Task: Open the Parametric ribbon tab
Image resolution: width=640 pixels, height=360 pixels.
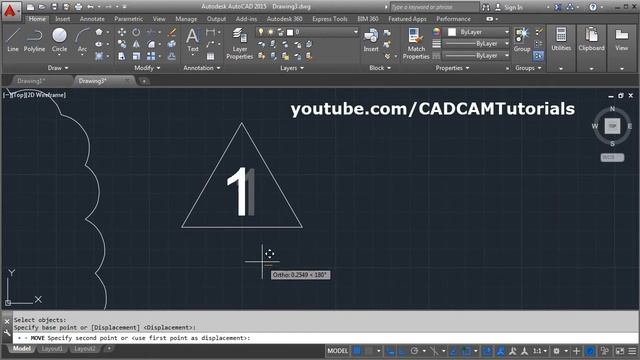Action: click(x=129, y=19)
